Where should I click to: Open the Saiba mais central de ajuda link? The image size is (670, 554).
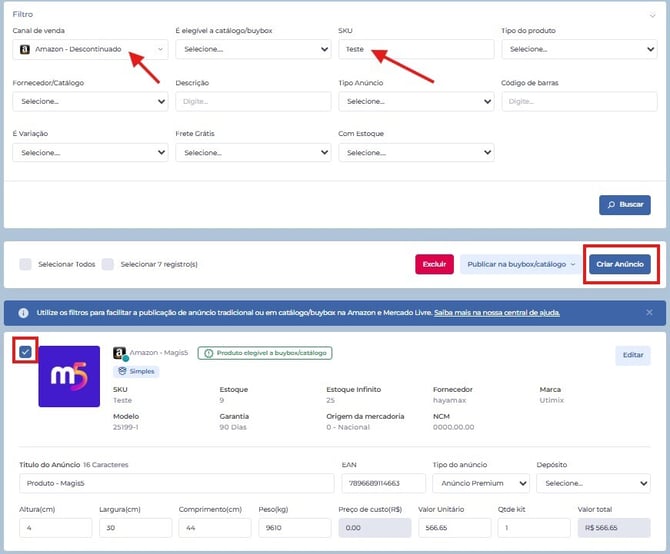496,313
